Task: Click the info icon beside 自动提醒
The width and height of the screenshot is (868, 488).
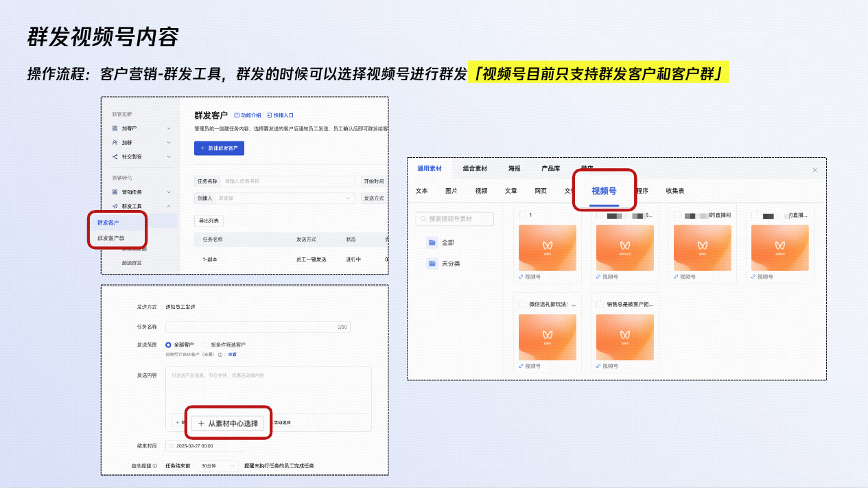Action: [154, 465]
